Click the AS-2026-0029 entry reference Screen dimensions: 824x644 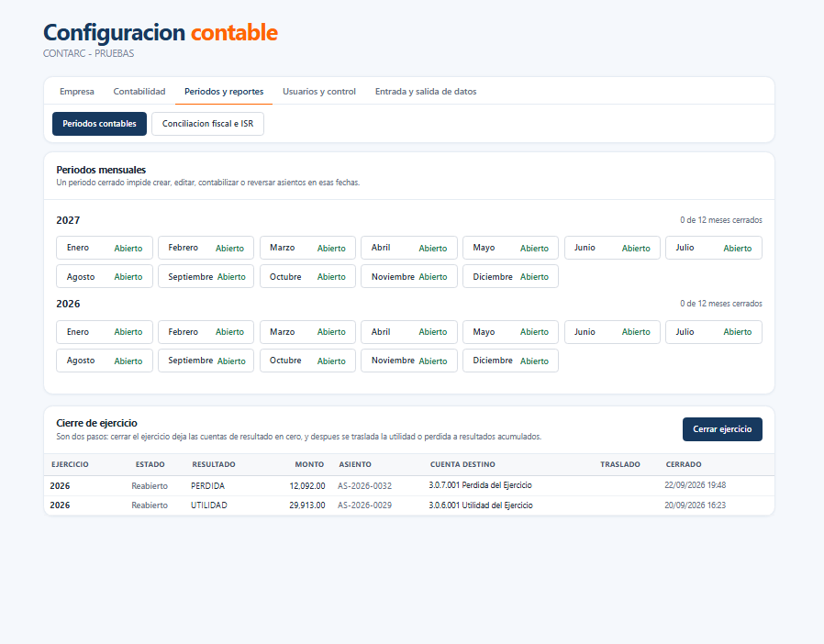click(364, 505)
